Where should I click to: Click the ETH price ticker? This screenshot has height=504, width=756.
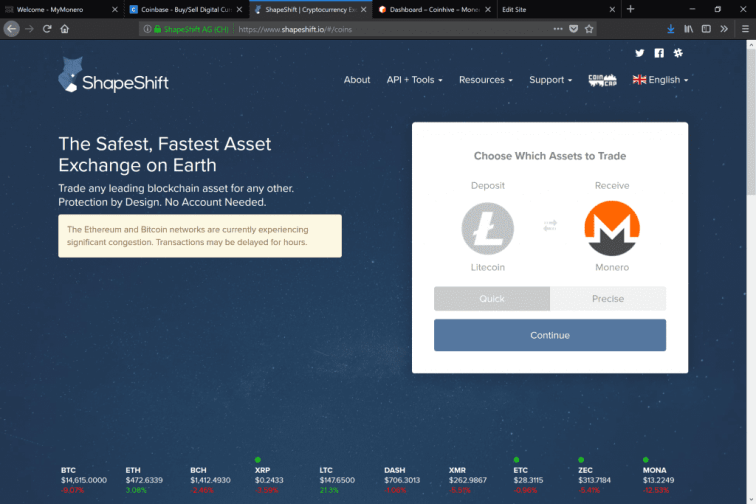(x=144, y=480)
